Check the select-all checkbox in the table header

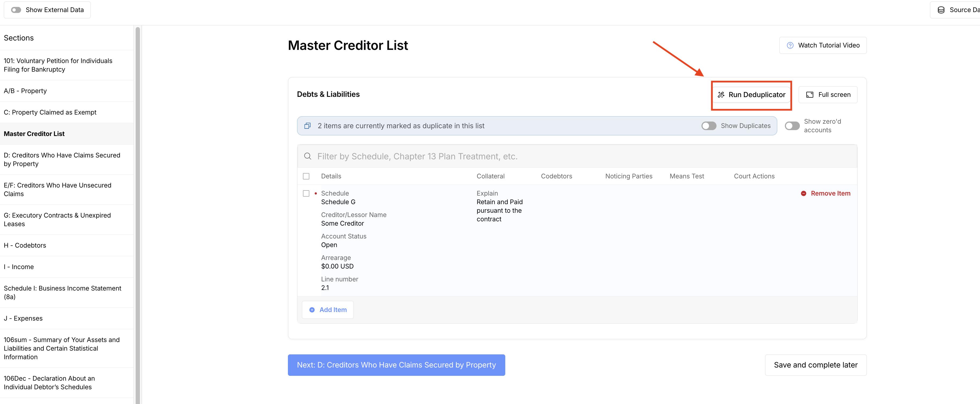[306, 176]
